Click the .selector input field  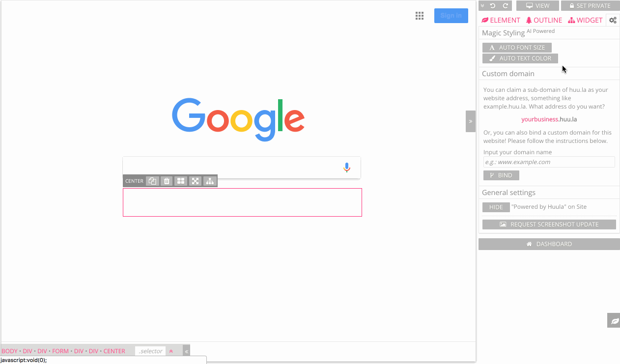pos(150,351)
